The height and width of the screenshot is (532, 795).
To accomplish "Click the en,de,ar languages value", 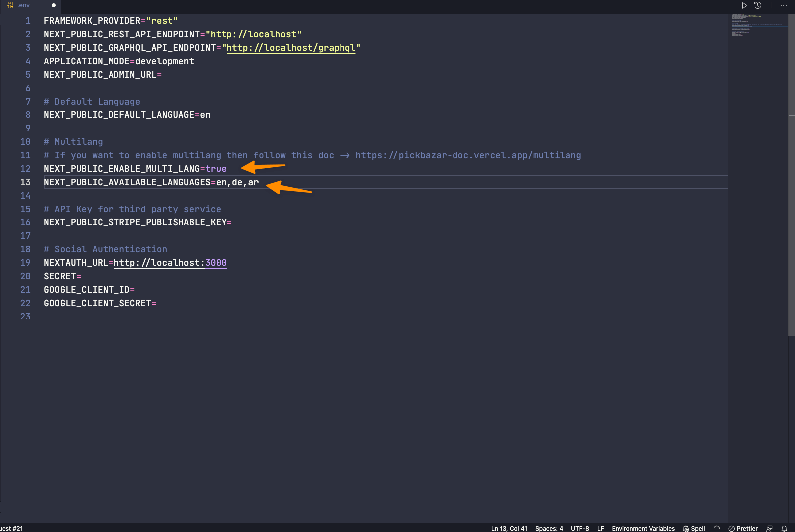I will coord(237,182).
